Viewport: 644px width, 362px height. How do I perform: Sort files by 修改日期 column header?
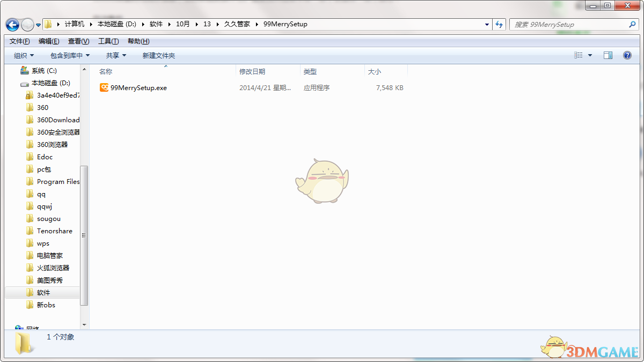click(x=252, y=71)
